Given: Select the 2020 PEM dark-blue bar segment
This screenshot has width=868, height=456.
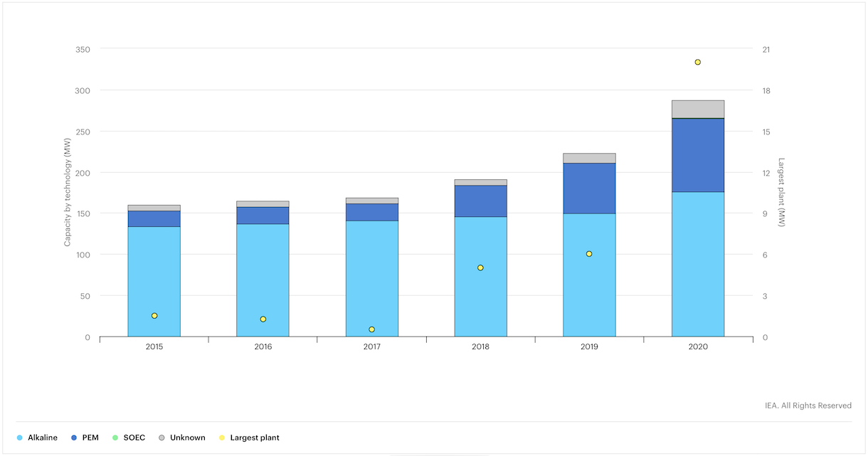Looking at the screenshot, I should [697, 155].
